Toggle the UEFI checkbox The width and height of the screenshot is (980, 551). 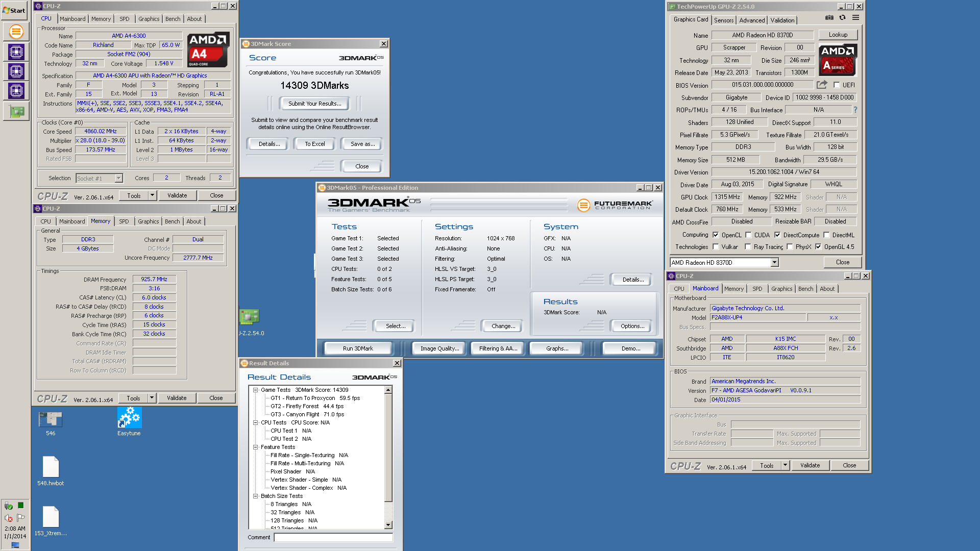(836, 85)
